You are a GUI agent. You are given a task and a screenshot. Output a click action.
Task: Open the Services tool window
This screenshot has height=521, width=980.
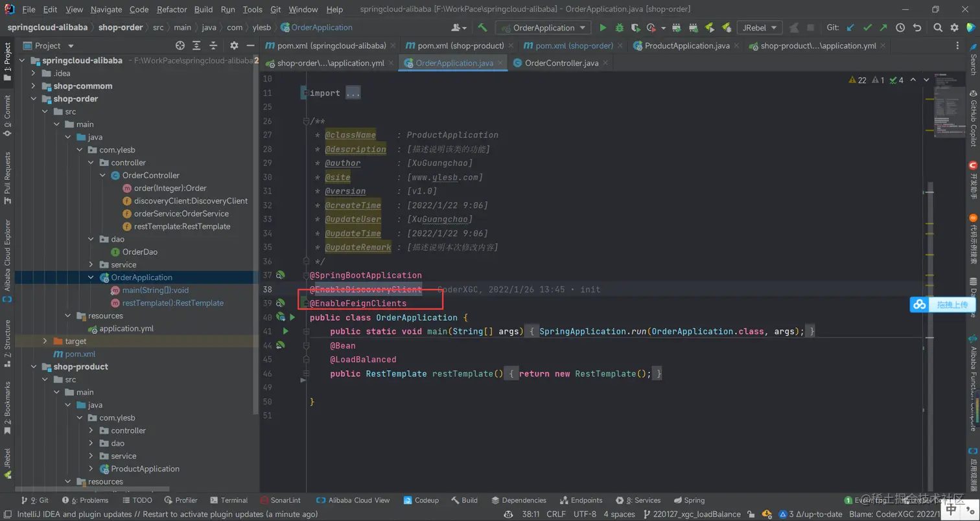(638, 500)
